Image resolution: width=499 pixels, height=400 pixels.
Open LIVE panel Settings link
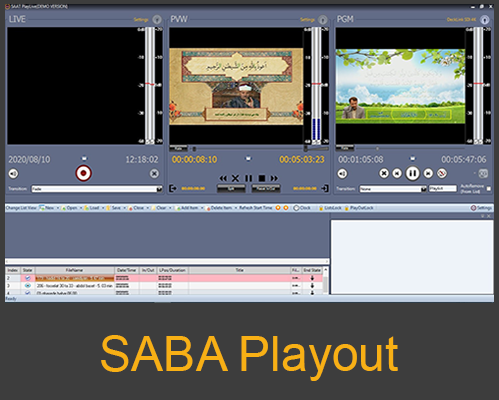pos(141,20)
